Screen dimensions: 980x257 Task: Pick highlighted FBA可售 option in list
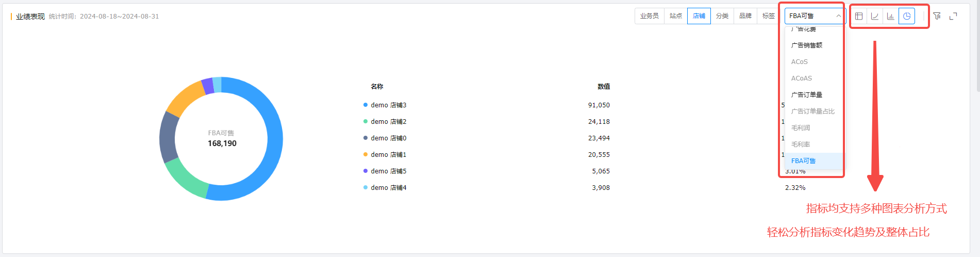coord(804,161)
